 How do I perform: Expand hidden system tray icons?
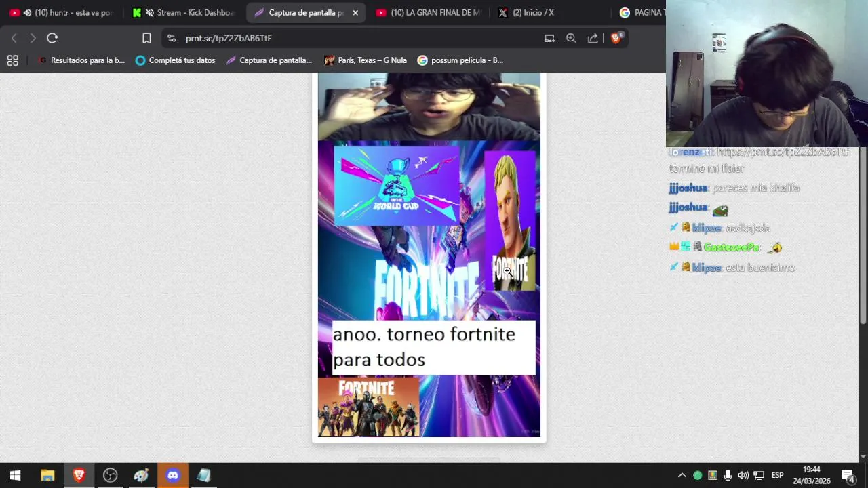682,475
